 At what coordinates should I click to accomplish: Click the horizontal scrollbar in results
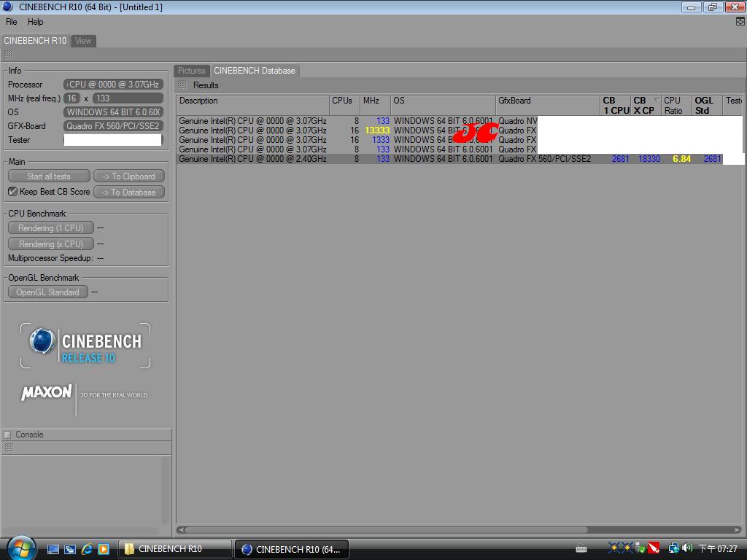(x=386, y=529)
